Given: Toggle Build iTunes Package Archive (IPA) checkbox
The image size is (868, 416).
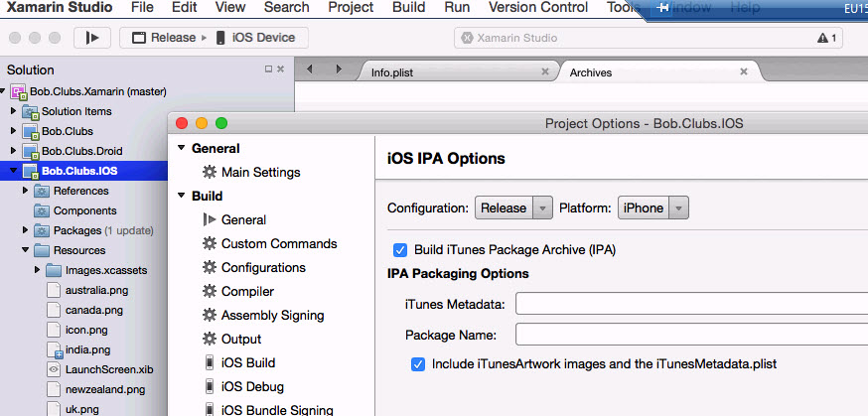Looking at the screenshot, I should click(x=399, y=250).
